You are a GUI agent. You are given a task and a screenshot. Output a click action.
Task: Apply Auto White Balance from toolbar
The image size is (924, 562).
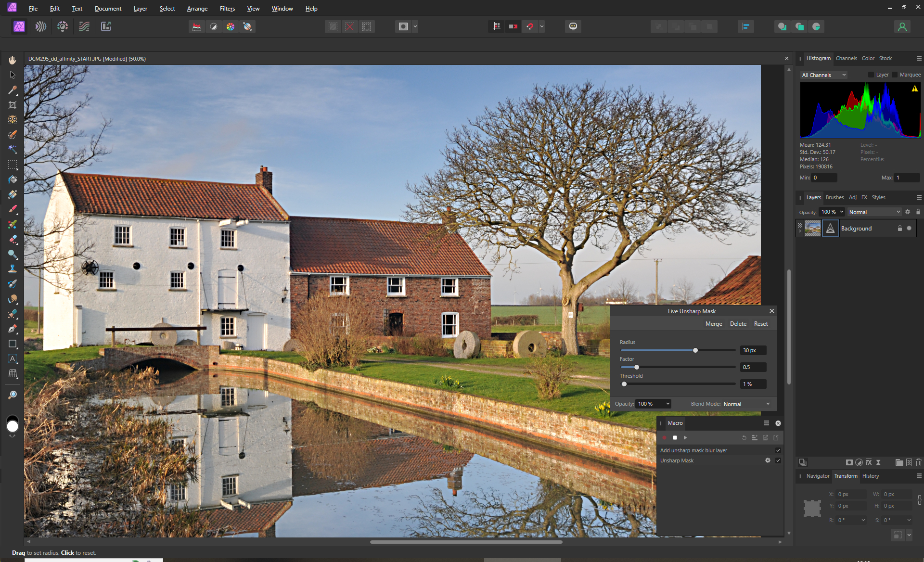click(247, 26)
